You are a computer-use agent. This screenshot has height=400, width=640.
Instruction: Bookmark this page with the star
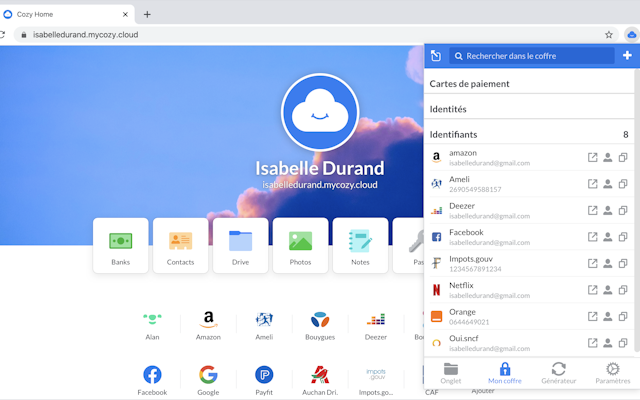click(608, 34)
